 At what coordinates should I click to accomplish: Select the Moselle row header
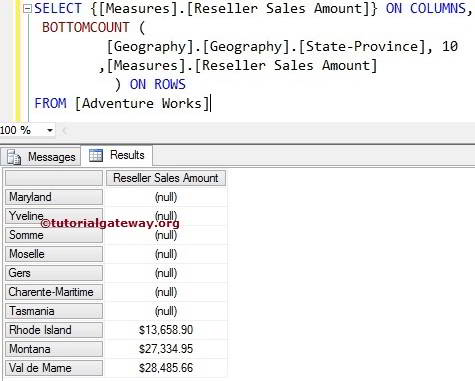tap(54, 254)
